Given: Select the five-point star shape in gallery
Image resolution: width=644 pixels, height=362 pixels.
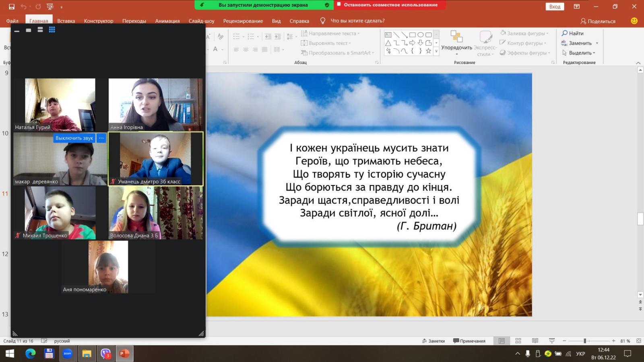Looking at the screenshot, I should point(428,51).
